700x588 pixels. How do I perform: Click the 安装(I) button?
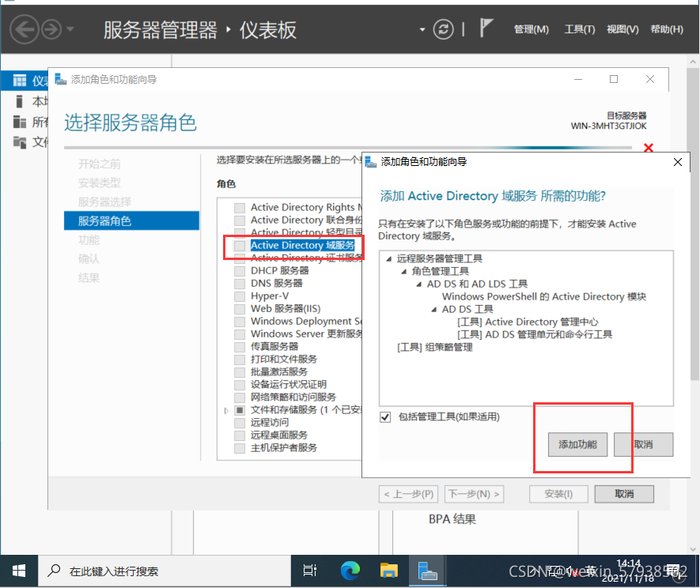558,494
